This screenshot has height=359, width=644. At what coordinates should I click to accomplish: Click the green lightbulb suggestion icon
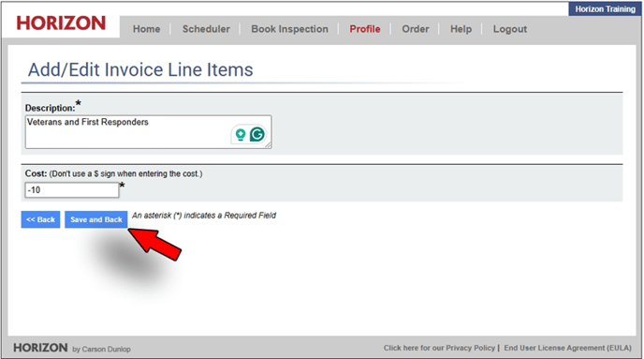coord(241,134)
